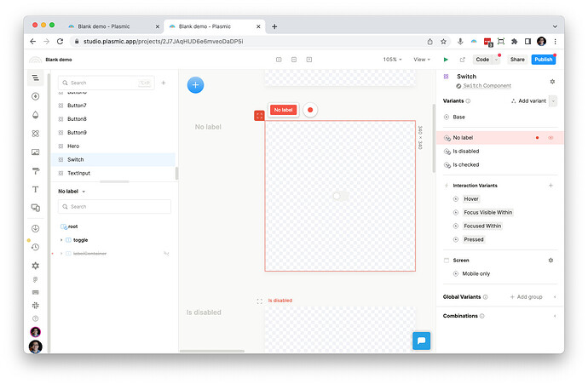
Task: Click the red record button above artboard
Action: tap(310, 110)
